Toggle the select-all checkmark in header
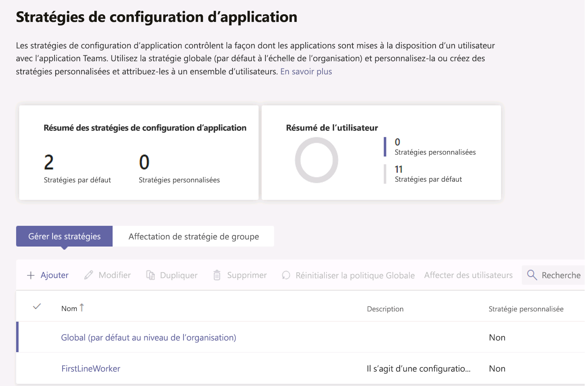This screenshot has height=386, width=588. (x=37, y=307)
